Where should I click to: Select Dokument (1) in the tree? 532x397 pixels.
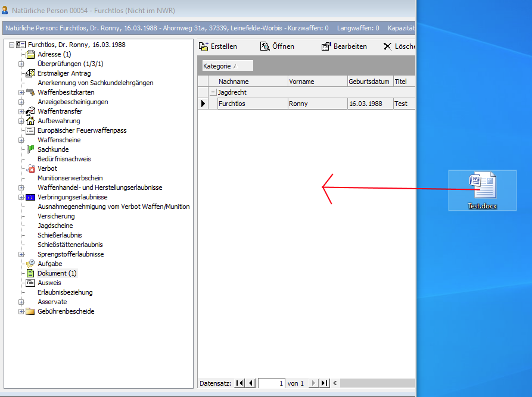57,273
